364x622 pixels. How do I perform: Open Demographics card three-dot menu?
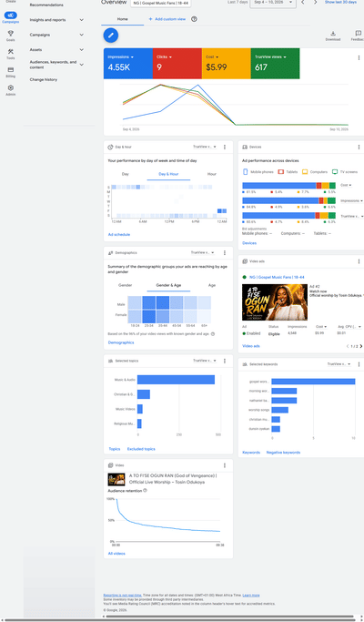point(225,252)
